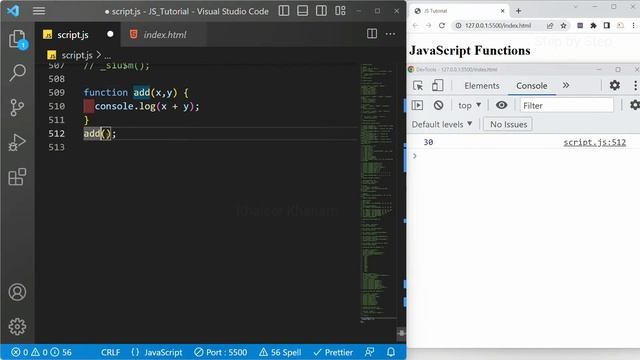This screenshot has height=360, width=640.
Task: Click script.js in the breadcrumb
Action: tap(77, 55)
